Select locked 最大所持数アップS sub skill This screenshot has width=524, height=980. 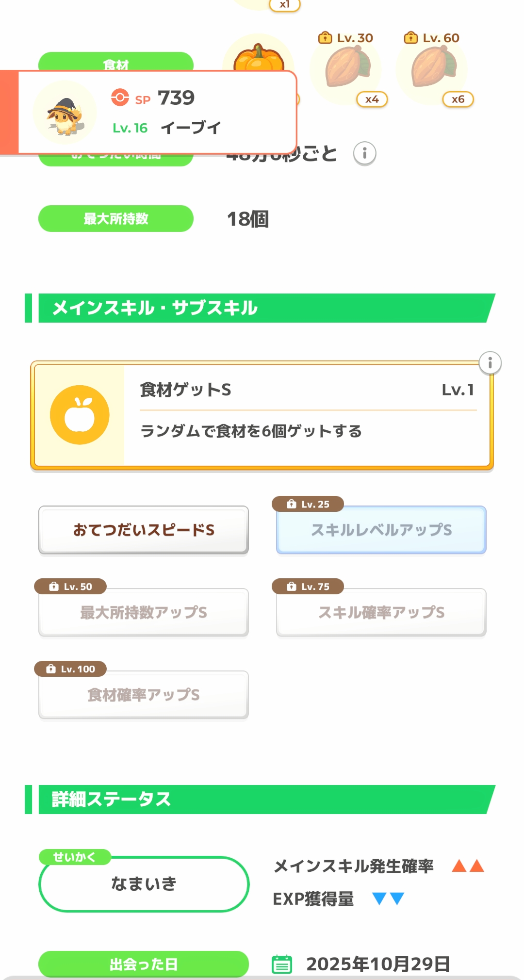[144, 612]
